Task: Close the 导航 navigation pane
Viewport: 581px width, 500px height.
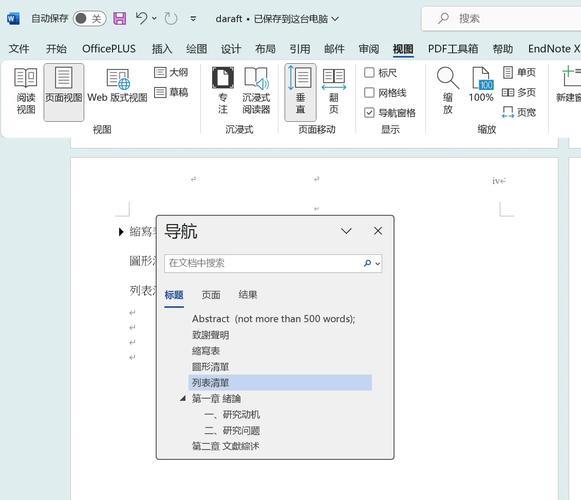Action: point(378,231)
